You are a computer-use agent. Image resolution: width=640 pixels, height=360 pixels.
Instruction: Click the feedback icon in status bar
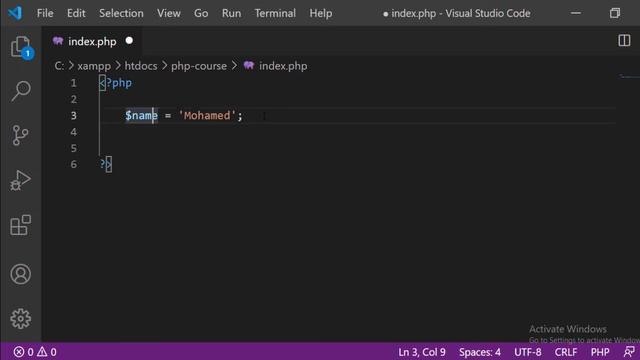tap(629, 351)
